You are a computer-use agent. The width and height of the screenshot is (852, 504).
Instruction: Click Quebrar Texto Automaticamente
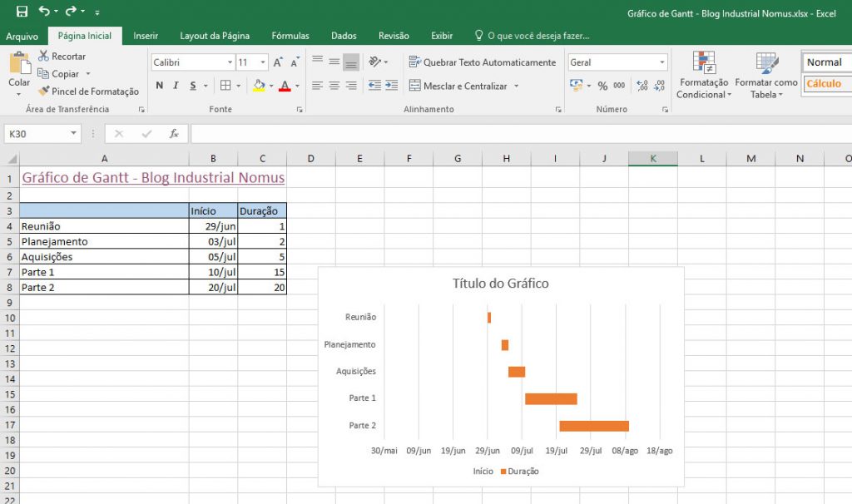point(483,62)
